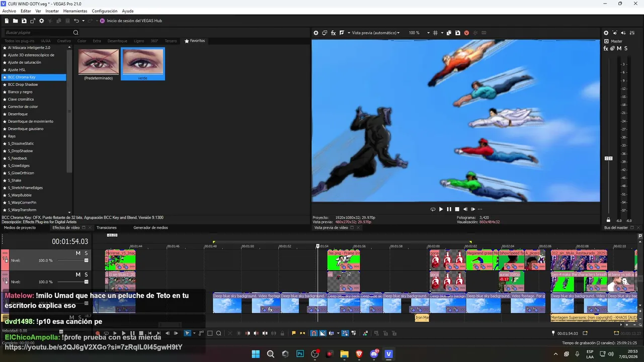Open Inicio de sesión del VEGAS Hub
The image size is (644, 362).
click(131, 21)
